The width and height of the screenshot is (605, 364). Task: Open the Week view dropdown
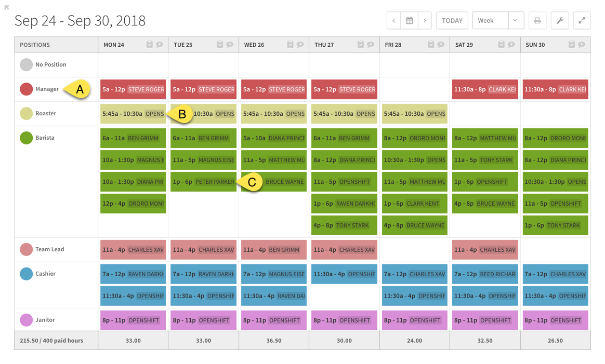[515, 20]
